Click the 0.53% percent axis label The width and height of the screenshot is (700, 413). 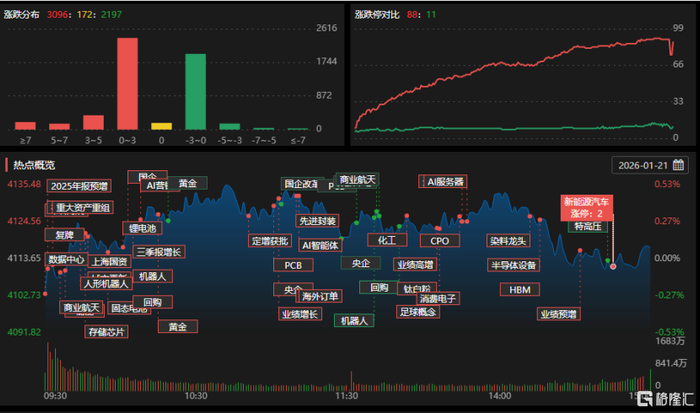click(667, 184)
